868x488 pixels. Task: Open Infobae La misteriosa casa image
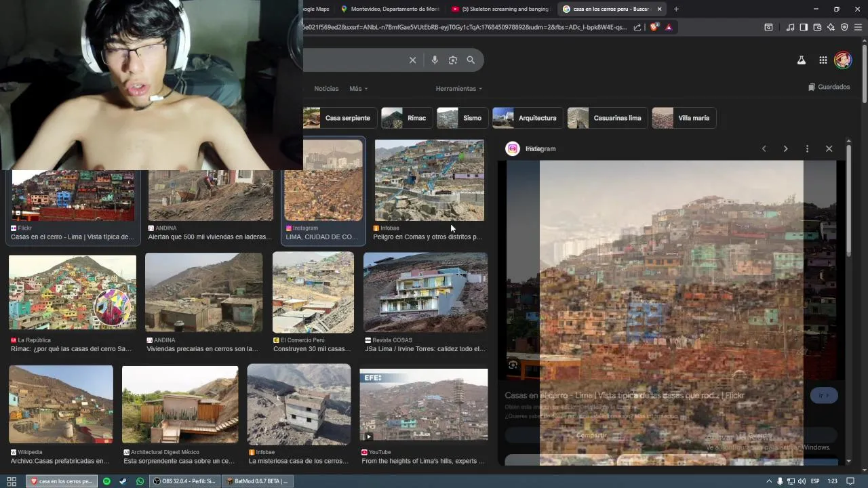tap(299, 405)
